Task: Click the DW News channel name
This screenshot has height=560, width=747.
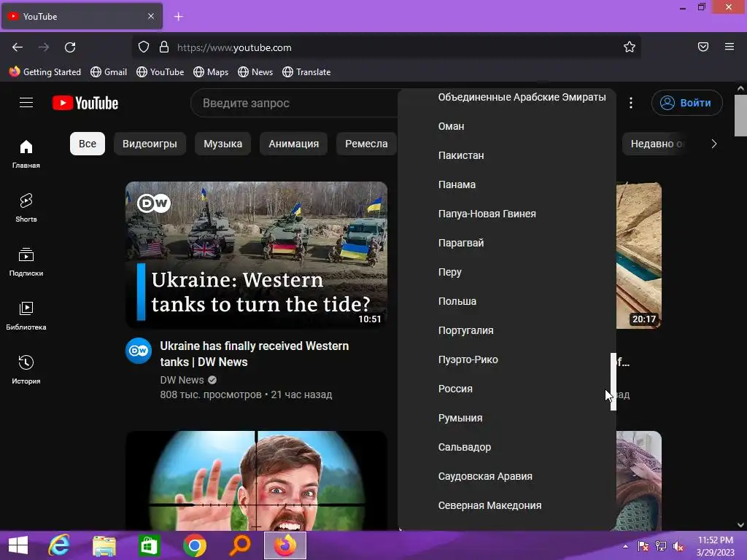Action: (182, 380)
